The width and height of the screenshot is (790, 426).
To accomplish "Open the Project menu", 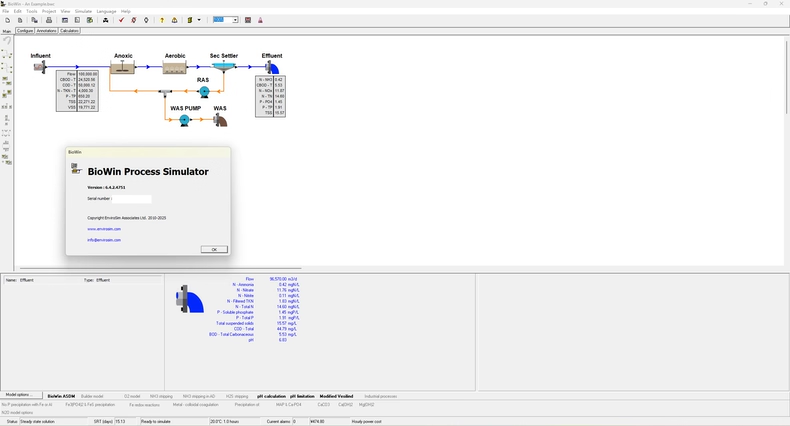I will click(48, 11).
